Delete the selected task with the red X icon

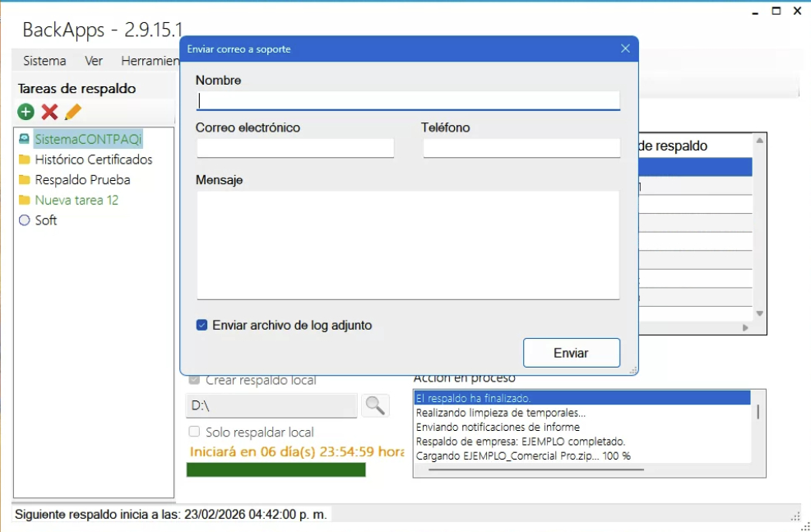pyautogui.click(x=49, y=112)
